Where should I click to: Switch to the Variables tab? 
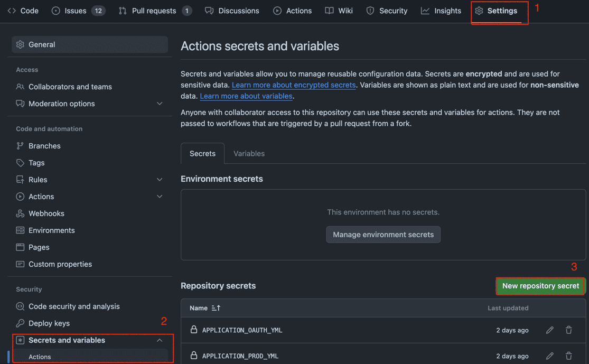[249, 153]
